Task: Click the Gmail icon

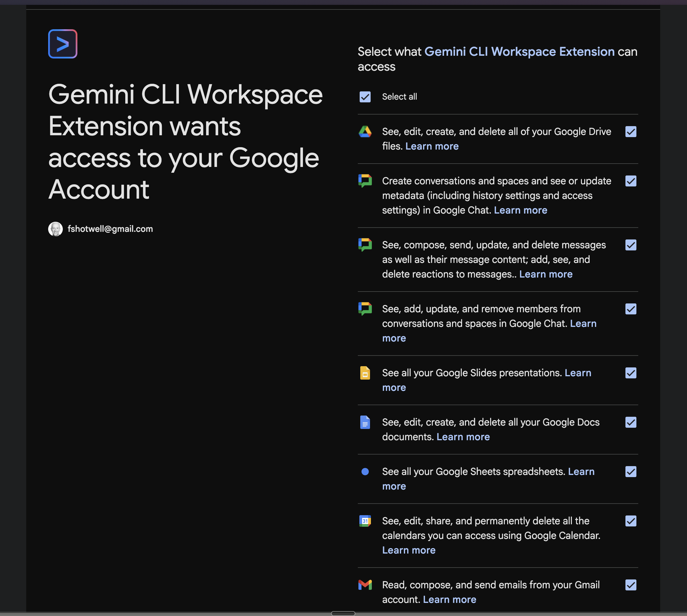Action: pos(365,585)
